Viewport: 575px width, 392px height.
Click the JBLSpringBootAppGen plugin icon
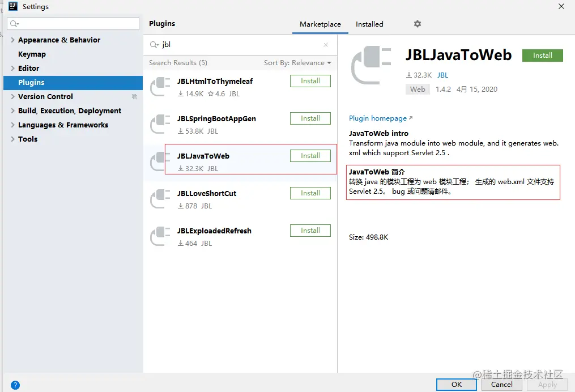coord(160,124)
